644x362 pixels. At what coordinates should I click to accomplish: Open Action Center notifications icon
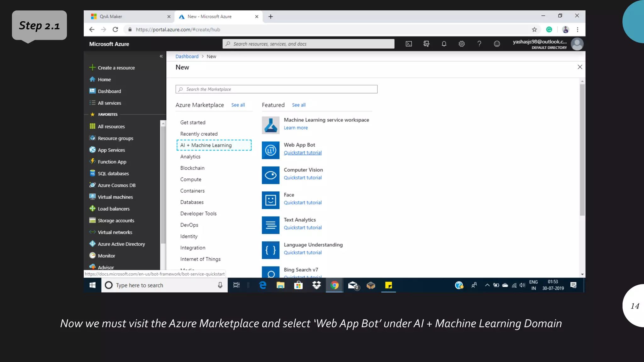[573, 285]
